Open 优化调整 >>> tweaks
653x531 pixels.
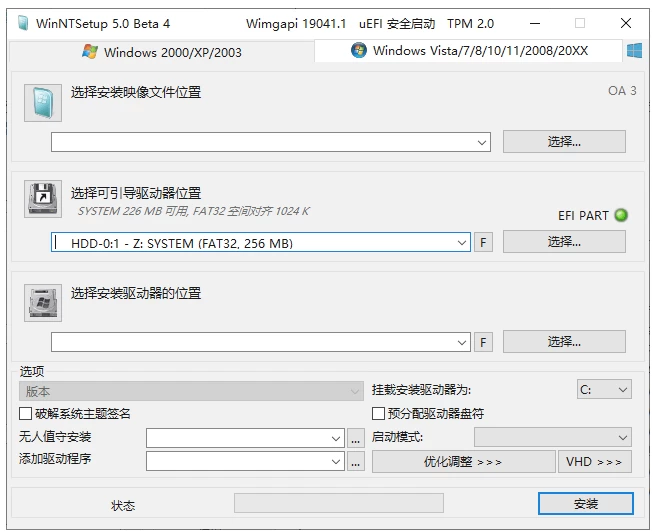pyautogui.click(x=463, y=461)
